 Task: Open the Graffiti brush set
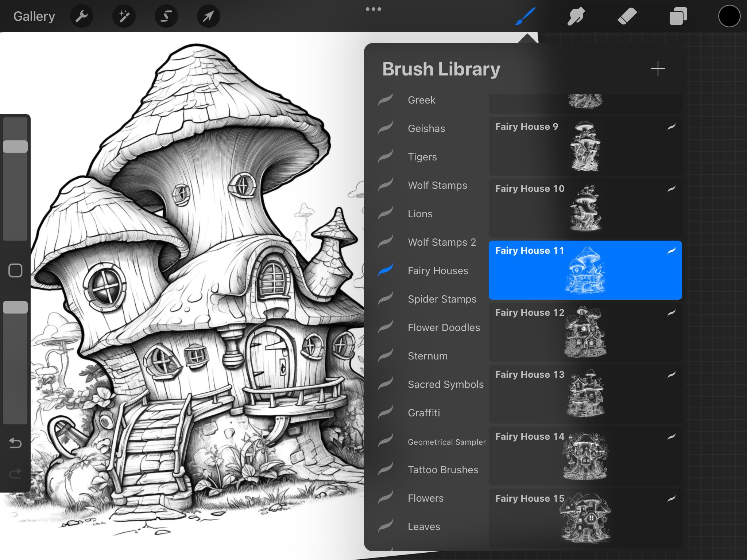click(x=424, y=413)
